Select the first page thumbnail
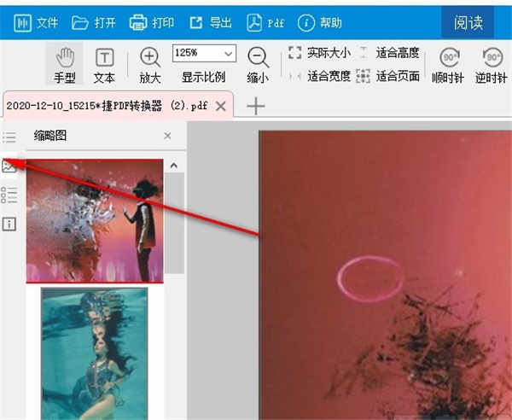 [95, 221]
